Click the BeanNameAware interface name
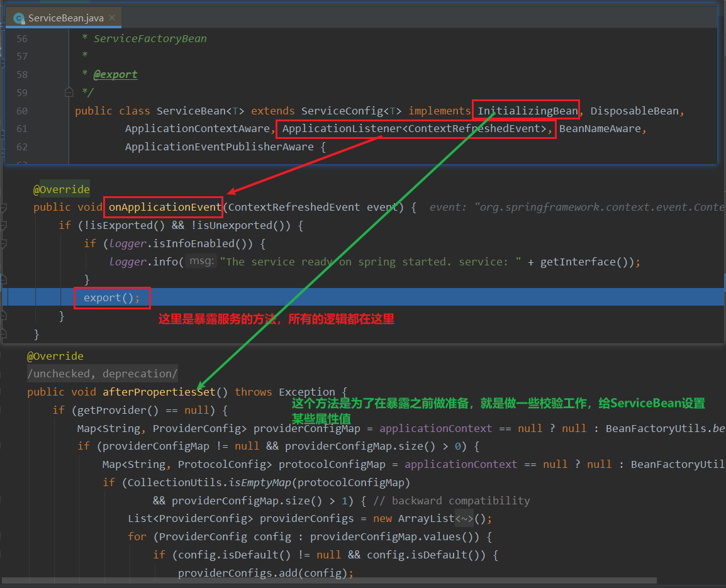The image size is (726, 588). (600, 129)
